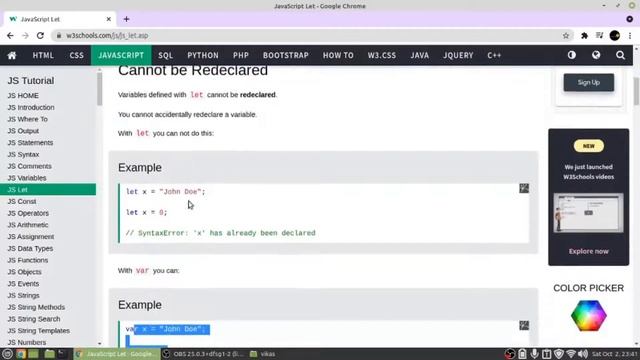Open the media control playlist icon
This screenshot has width=640, height=360.
click(x=599, y=36)
